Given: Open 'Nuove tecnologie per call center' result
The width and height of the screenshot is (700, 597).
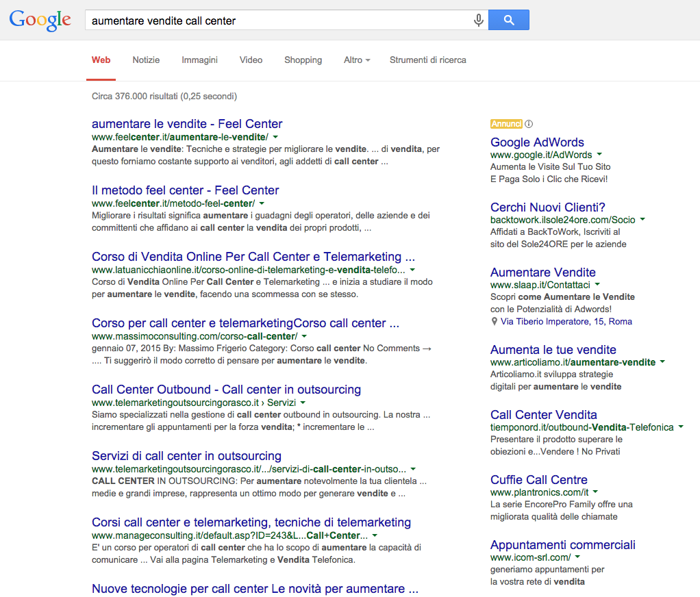Looking at the screenshot, I should [x=255, y=589].
